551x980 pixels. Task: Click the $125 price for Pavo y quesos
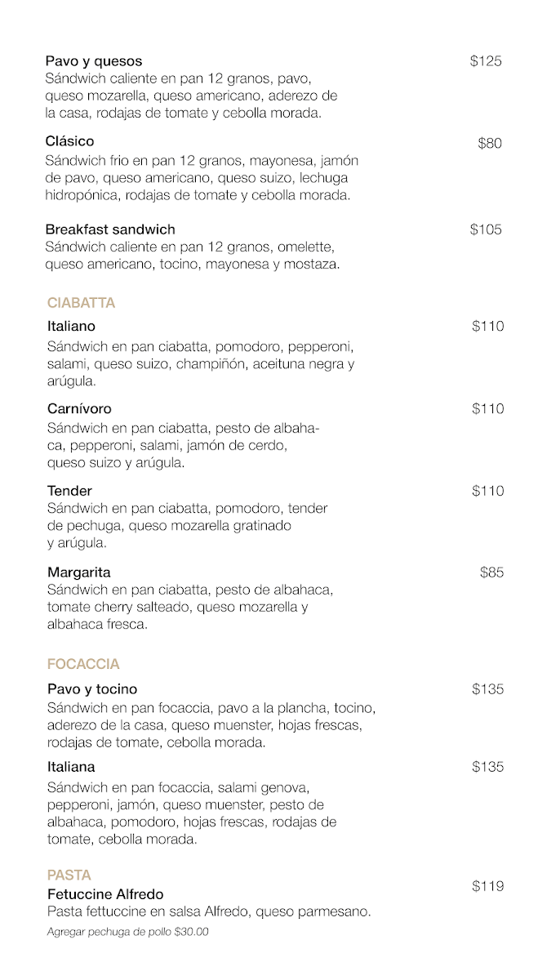(486, 61)
